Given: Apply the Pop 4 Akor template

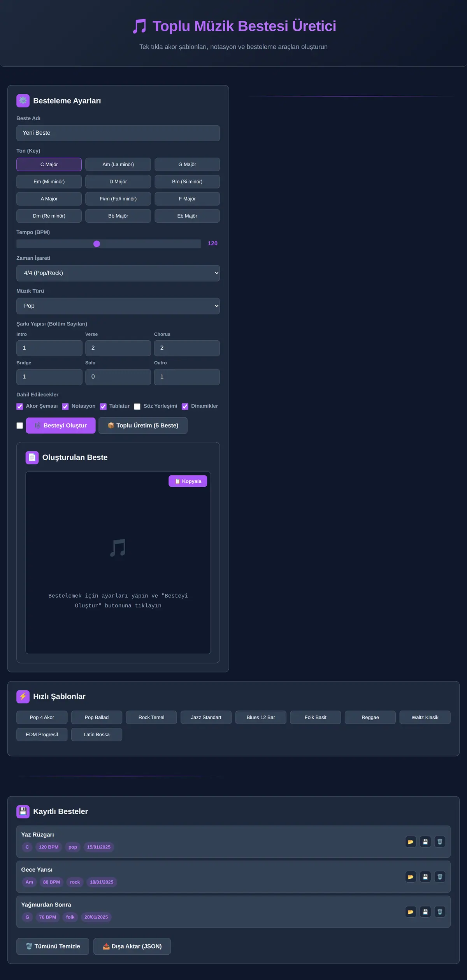Looking at the screenshot, I should point(42,717).
